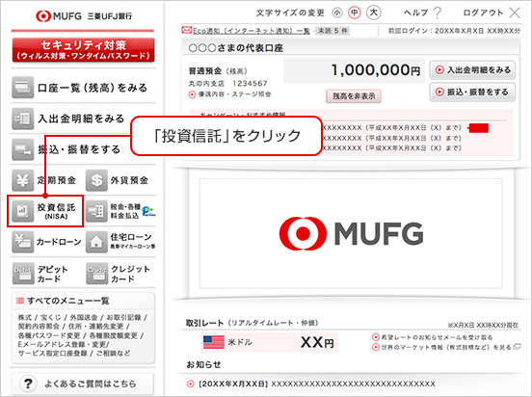Click the yen icon for 定期預金
This screenshot has height=397, width=532.
pyautogui.click(x=23, y=180)
